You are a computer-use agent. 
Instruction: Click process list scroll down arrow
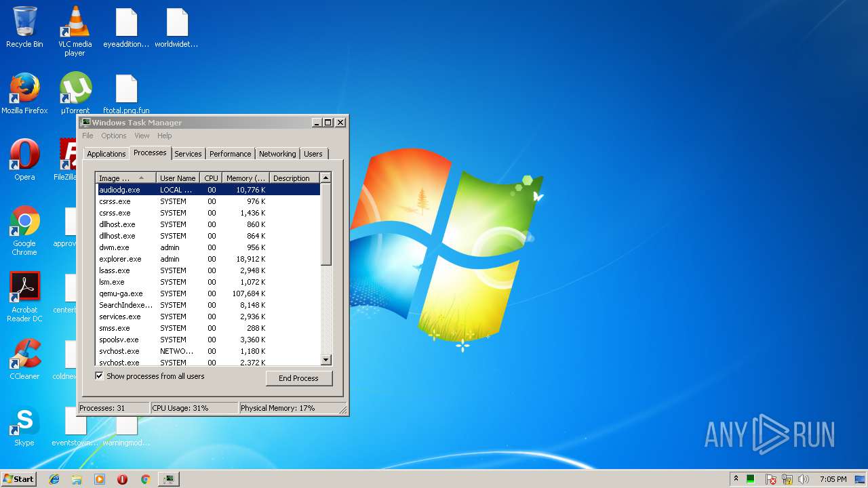pos(325,360)
